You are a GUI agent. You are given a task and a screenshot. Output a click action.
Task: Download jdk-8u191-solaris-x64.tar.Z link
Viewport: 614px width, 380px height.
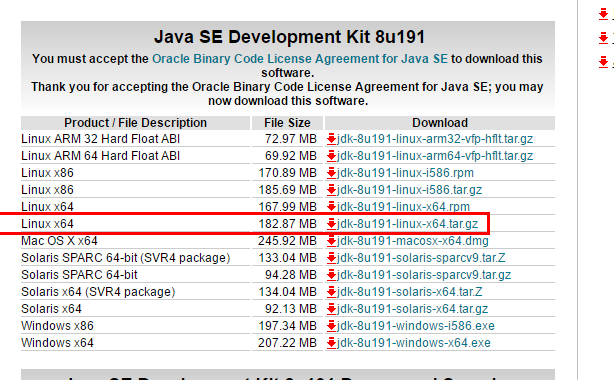tap(410, 292)
